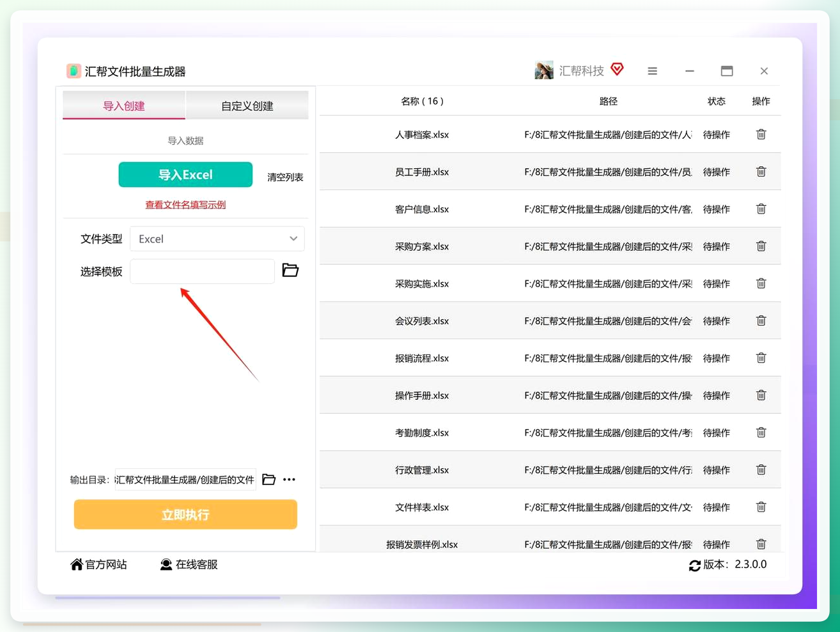Select 客户信息.xlsx file name

[422, 209]
